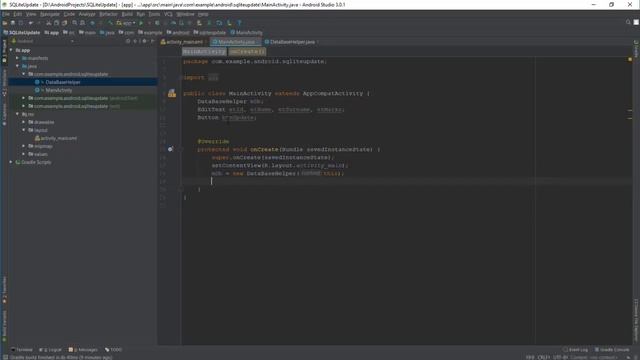Open the Refactor menu
Viewport: 640px width, 360px height.
[x=109, y=14]
